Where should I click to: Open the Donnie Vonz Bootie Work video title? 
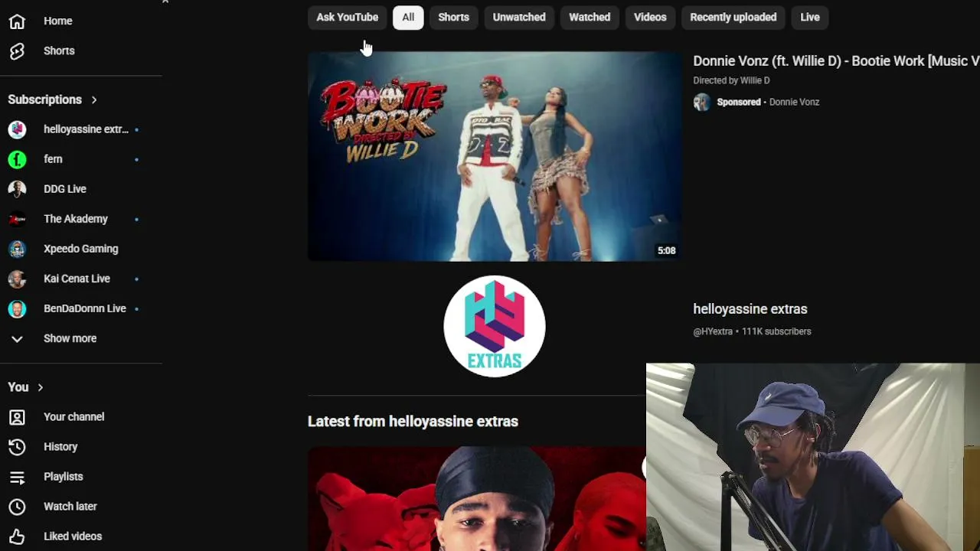tap(836, 61)
